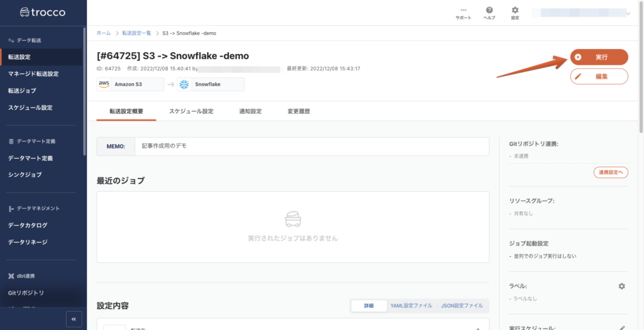Open the スケジュール設定 tab

point(191,111)
